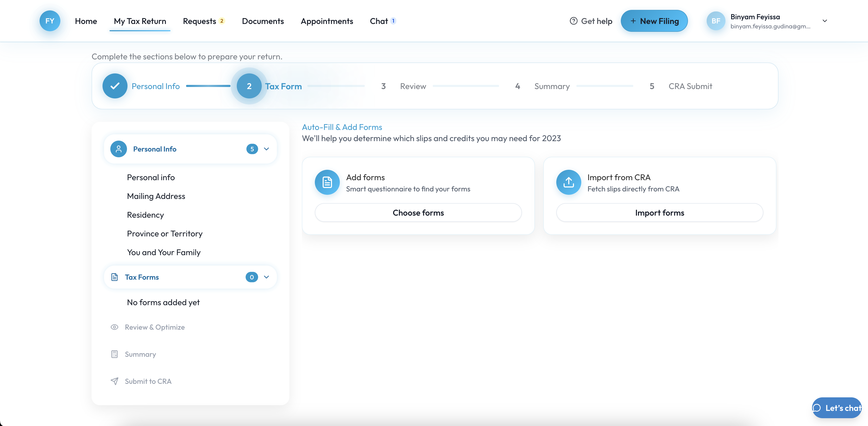Click the Summary calculator icon in sidebar
This screenshot has height=426, width=868.
click(x=114, y=354)
